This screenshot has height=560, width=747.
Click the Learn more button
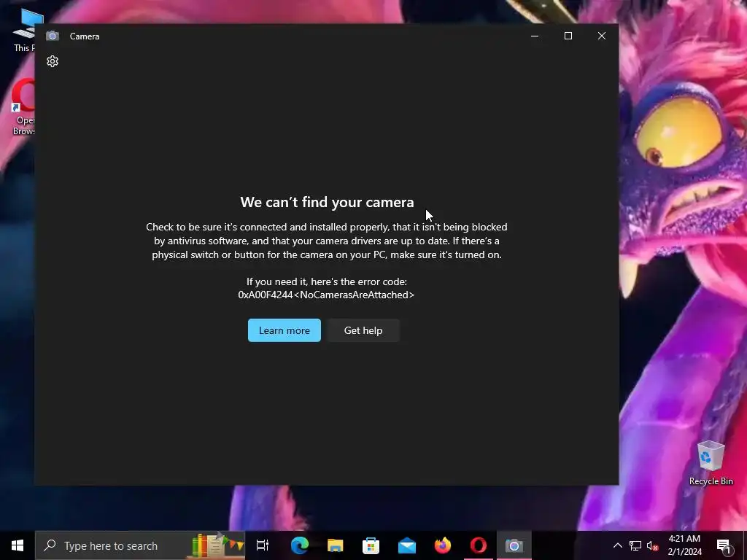coord(285,330)
